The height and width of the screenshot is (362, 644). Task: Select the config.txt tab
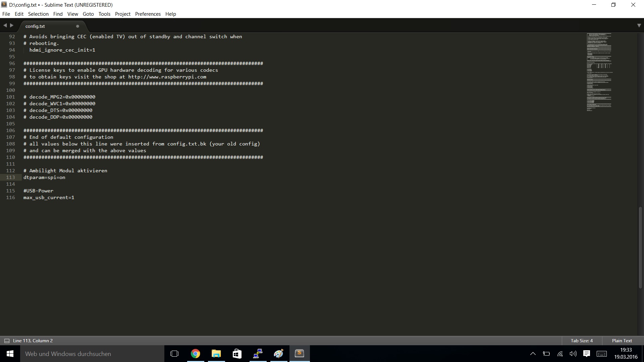pos(35,26)
